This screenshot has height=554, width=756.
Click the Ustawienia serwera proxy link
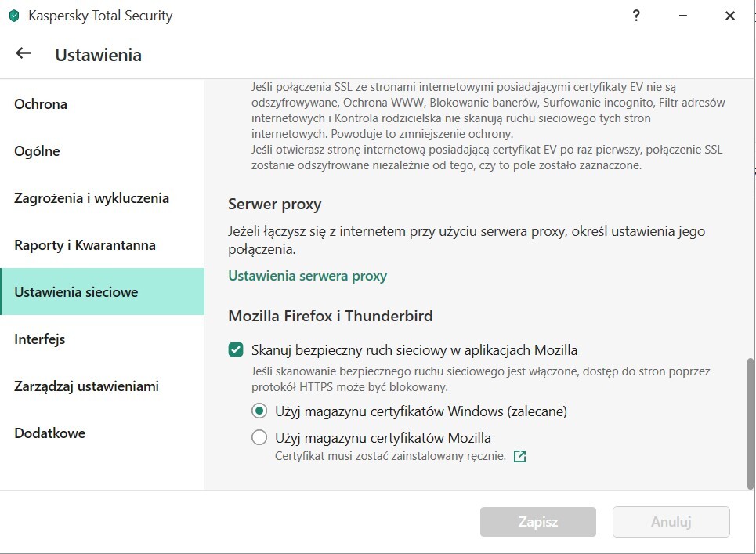tap(307, 276)
